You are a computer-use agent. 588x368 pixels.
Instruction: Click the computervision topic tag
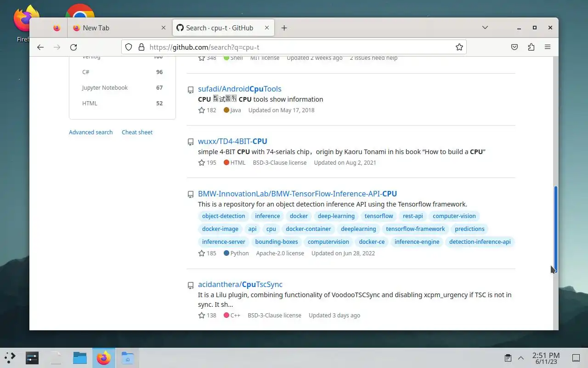[328, 241]
